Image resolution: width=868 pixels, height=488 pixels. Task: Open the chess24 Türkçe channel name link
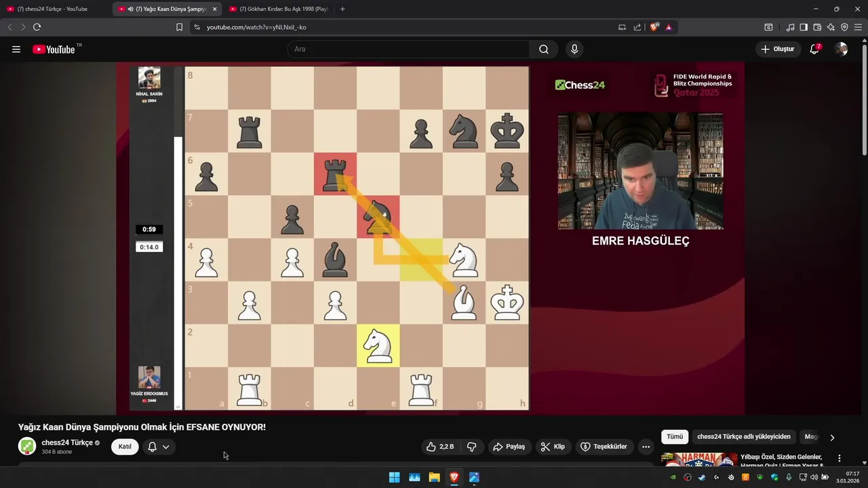[66, 443]
